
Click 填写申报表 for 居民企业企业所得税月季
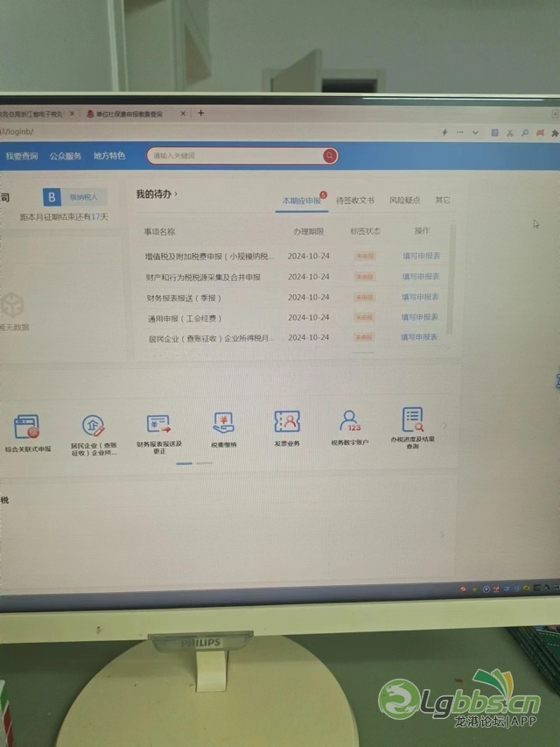(419, 337)
